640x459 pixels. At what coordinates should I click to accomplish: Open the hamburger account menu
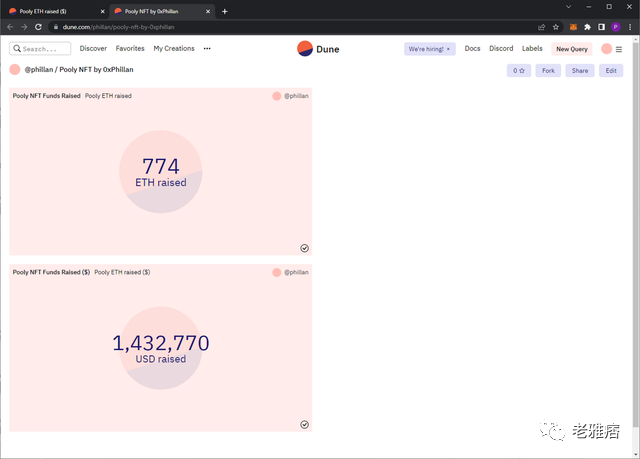click(x=619, y=49)
